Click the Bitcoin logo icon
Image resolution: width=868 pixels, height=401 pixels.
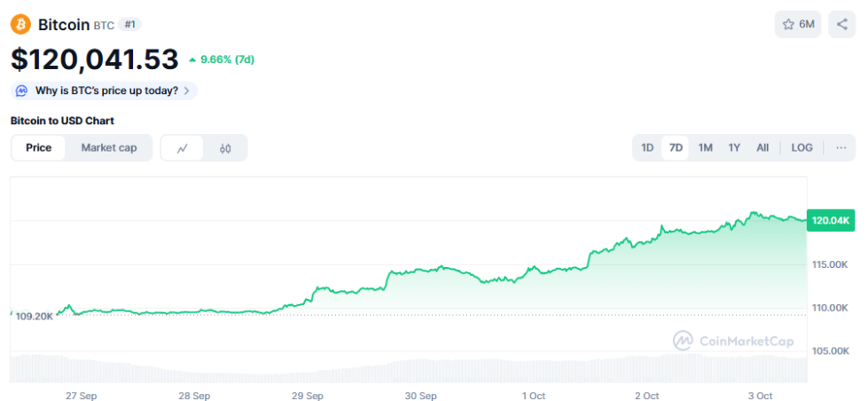[20, 24]
